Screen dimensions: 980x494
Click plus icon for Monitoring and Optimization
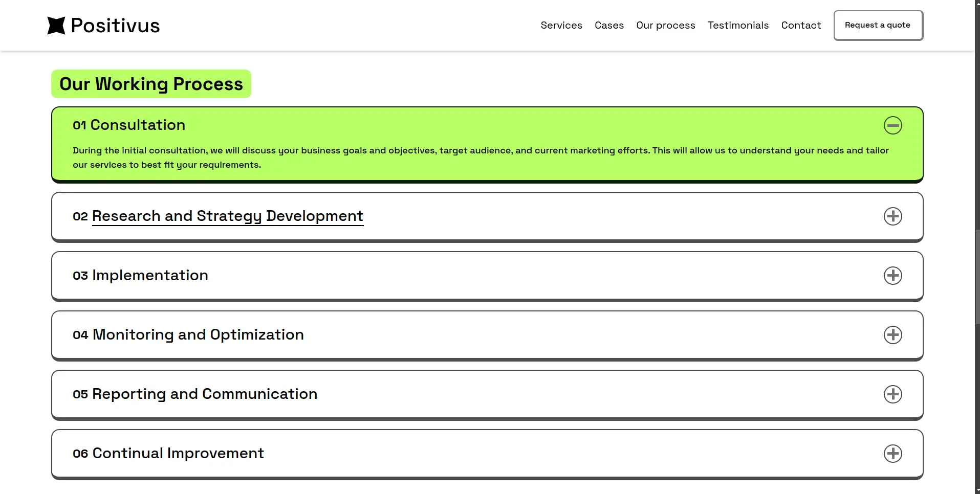click(x=892, y=335)
